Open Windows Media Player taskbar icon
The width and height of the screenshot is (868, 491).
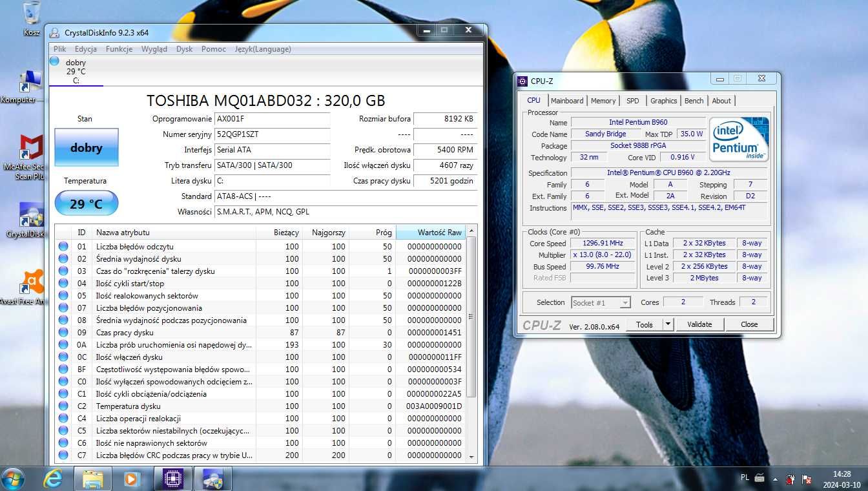tap(132, 479)
